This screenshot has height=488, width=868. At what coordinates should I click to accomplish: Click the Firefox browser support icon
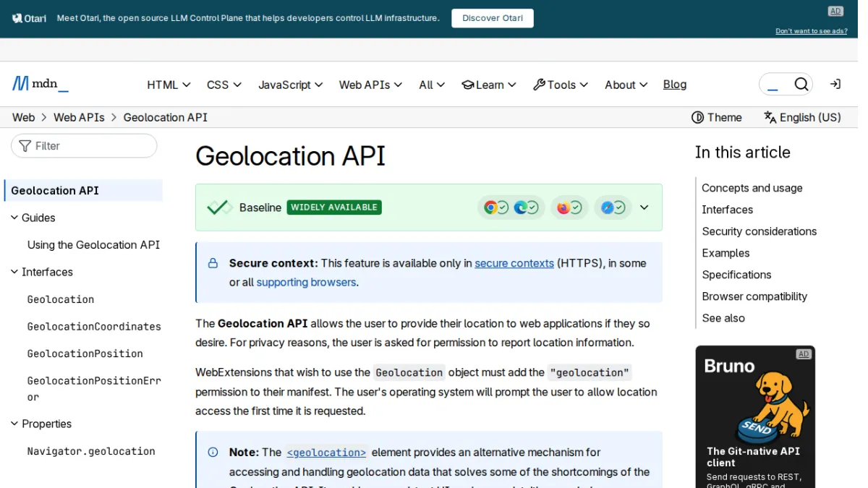pyautogui.click(x=563, y=207)
